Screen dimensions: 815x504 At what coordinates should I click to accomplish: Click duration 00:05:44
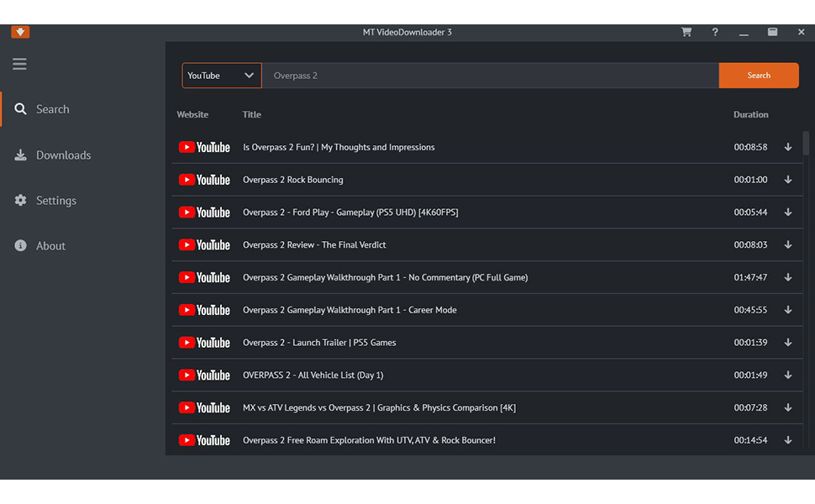point(750,212)
